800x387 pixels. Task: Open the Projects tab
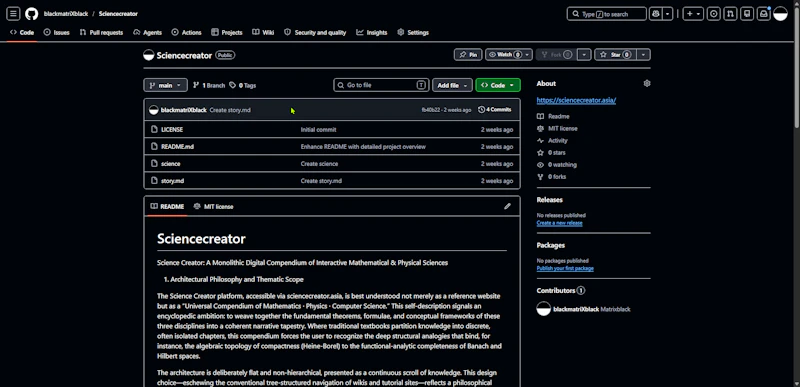tap(227, 32)
